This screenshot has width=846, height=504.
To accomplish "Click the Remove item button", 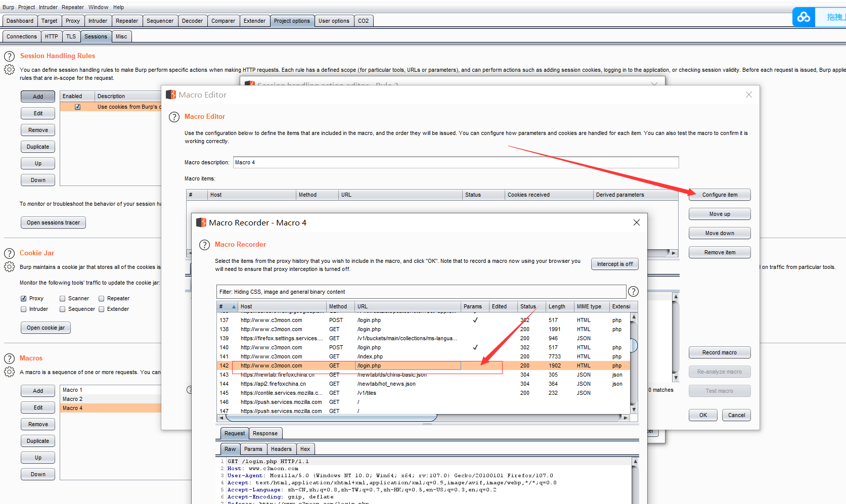I will coord(720,252).
